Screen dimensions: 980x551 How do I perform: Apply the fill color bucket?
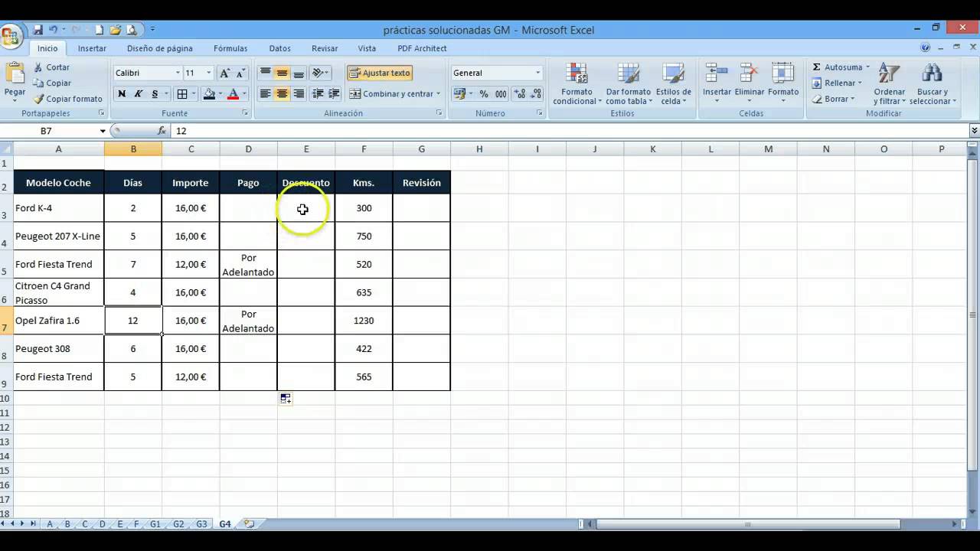(x=209, y=94)
